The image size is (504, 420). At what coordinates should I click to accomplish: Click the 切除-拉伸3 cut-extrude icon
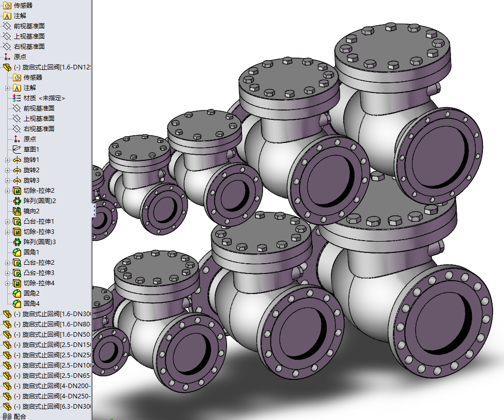17,232
